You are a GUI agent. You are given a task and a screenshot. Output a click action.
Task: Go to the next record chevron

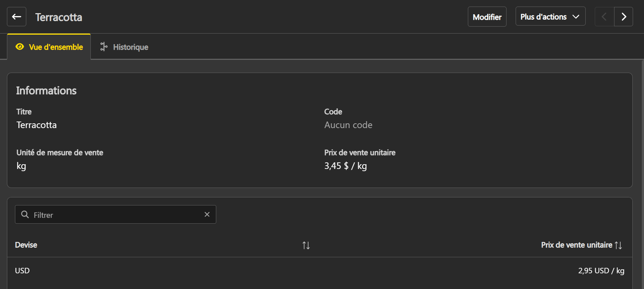624,17
